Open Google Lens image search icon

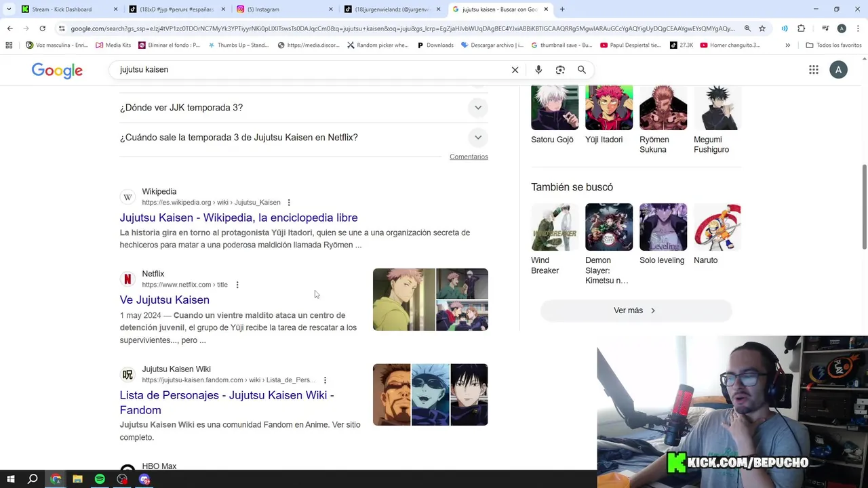pos(560,70)
